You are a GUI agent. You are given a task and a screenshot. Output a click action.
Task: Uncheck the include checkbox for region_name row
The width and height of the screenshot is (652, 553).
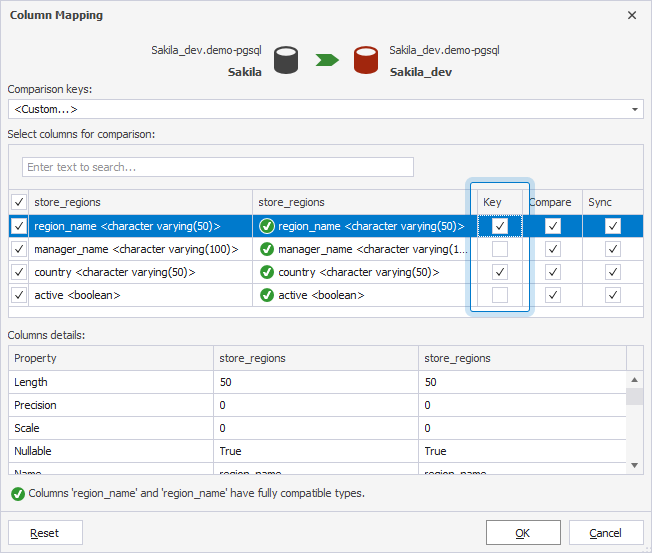click(19, 226)
